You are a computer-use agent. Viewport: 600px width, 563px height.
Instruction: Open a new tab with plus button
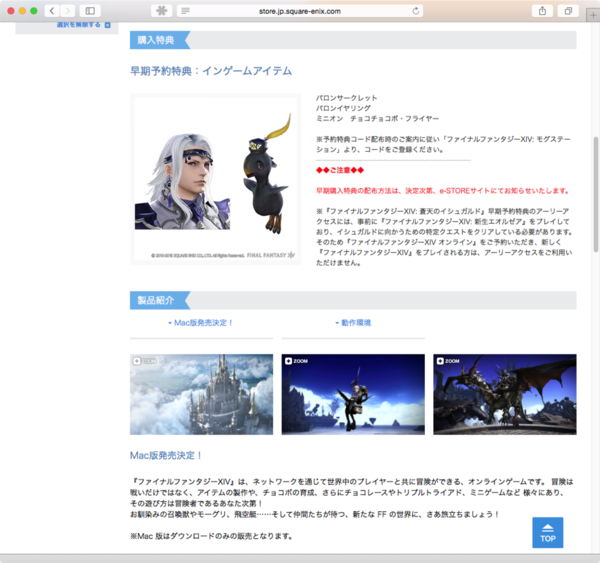[x=593, y=15]
